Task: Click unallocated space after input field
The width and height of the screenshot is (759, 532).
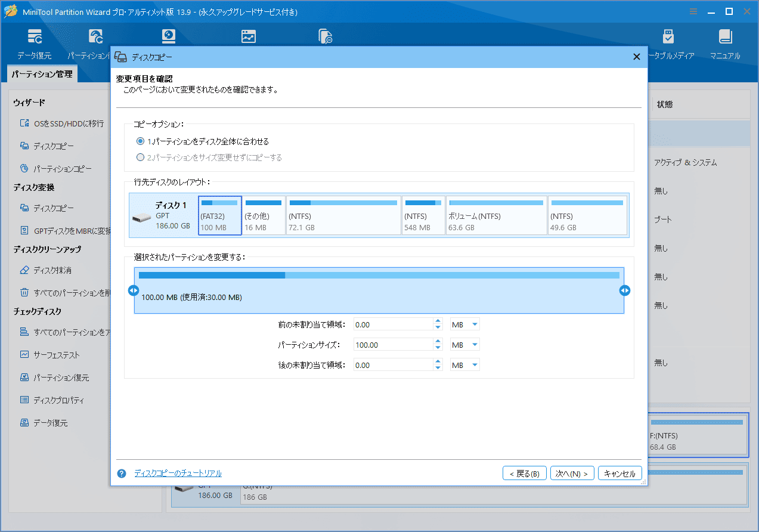Action: click(x=394, y=365)
